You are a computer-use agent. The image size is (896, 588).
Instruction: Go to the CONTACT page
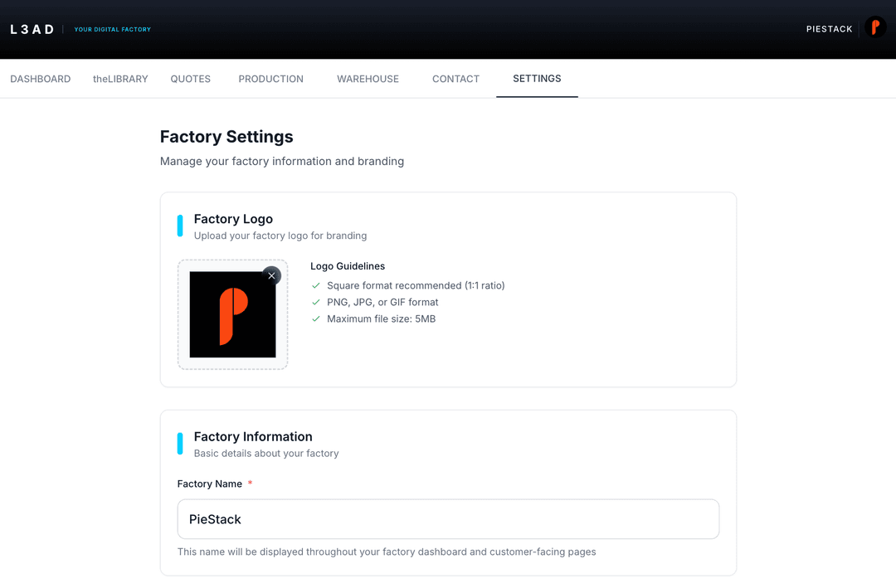455,79
